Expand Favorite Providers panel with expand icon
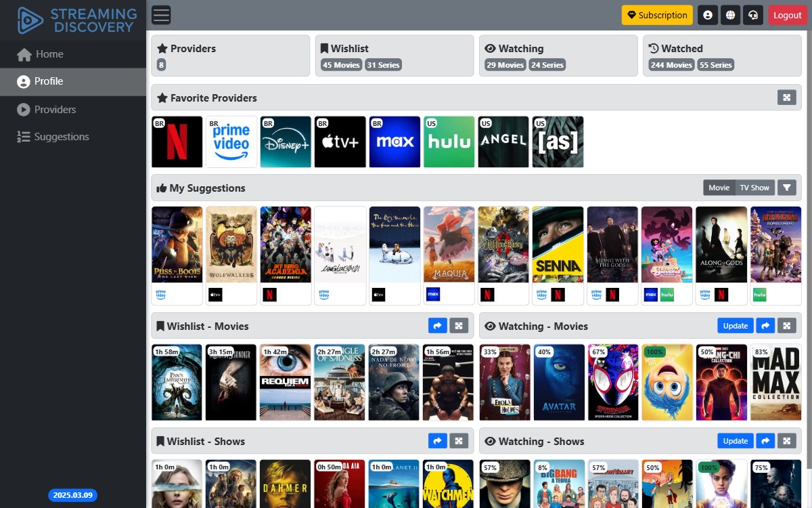The height and width of the screenshot is (508, 812). [x=787, y=98]
